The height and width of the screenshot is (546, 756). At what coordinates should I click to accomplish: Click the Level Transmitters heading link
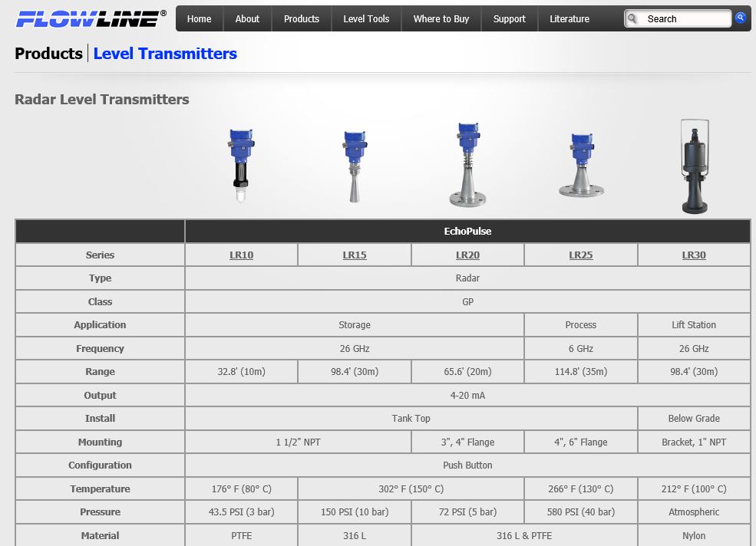click(165, 54)
